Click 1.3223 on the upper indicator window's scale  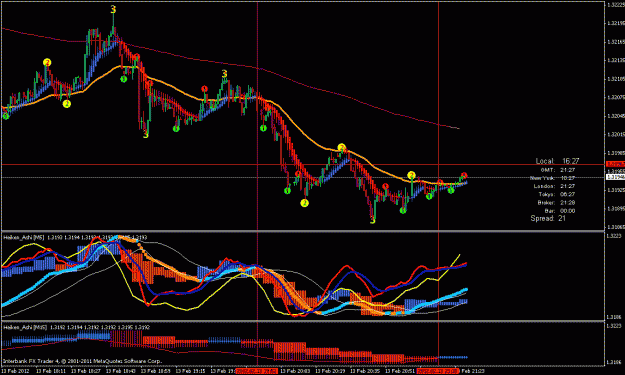[x=614, y=236]
